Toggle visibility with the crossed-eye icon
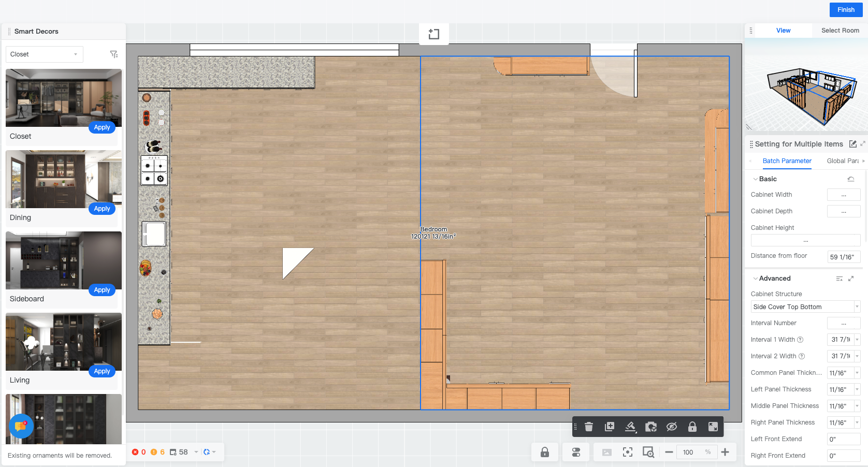The width and height of the screenshot is (868, 467). click(x=672, y=427)
